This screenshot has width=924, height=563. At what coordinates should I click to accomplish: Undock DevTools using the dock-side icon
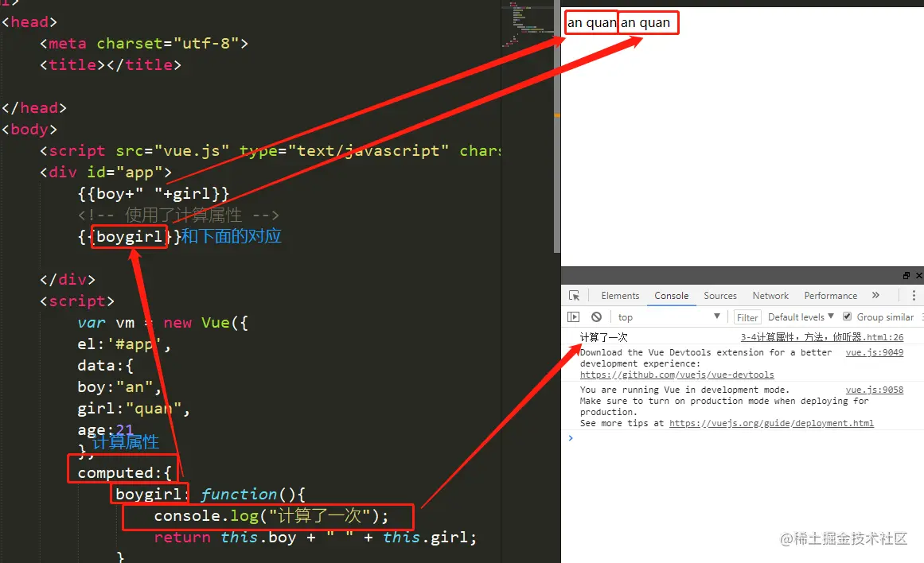pyautogui.click(x=906, y=276)
